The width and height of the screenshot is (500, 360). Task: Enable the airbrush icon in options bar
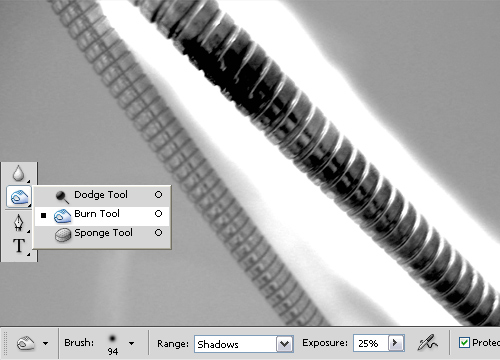[428, 343]
